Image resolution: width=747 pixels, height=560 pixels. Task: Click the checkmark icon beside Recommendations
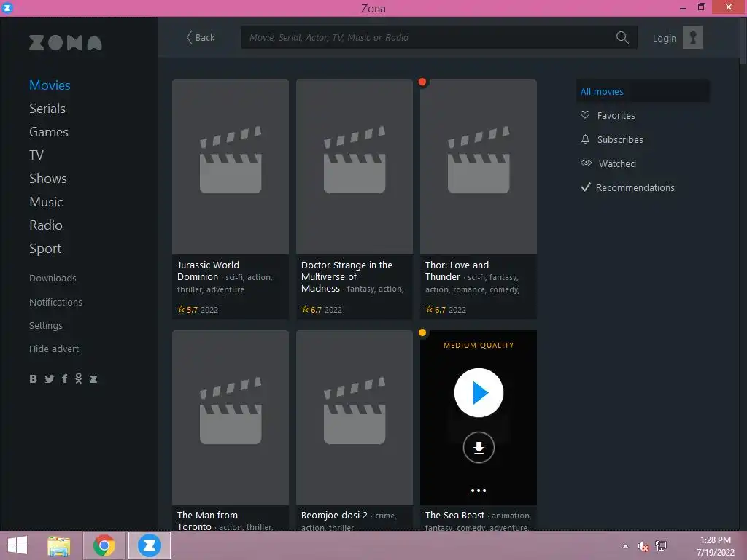pos(586,187)
